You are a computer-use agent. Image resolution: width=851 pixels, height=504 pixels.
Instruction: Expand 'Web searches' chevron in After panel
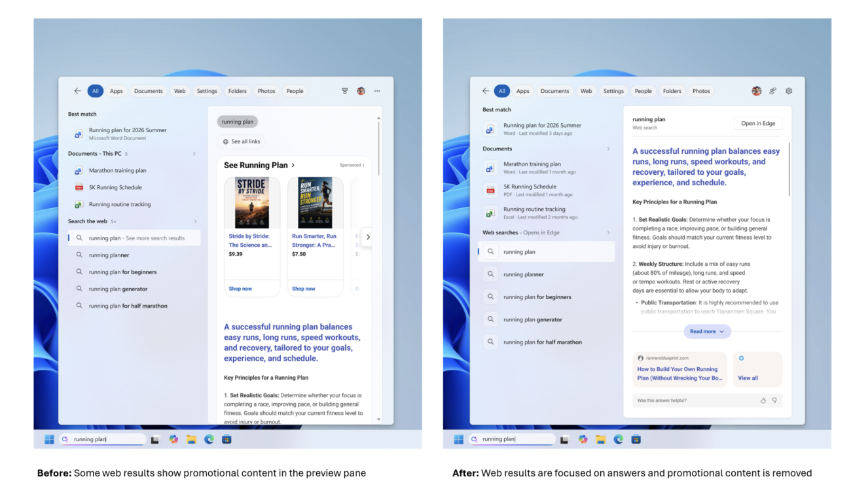point(608,232)
